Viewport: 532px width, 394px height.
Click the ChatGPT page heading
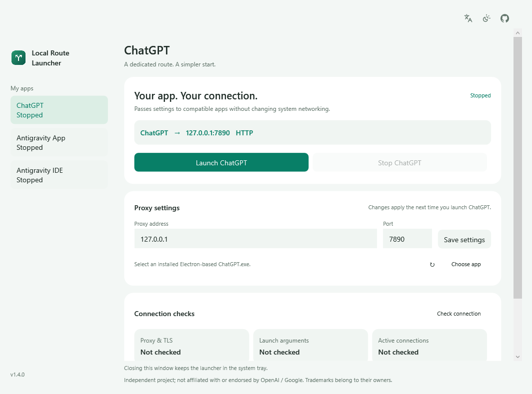pyautogui.click(x=147, y=50)
